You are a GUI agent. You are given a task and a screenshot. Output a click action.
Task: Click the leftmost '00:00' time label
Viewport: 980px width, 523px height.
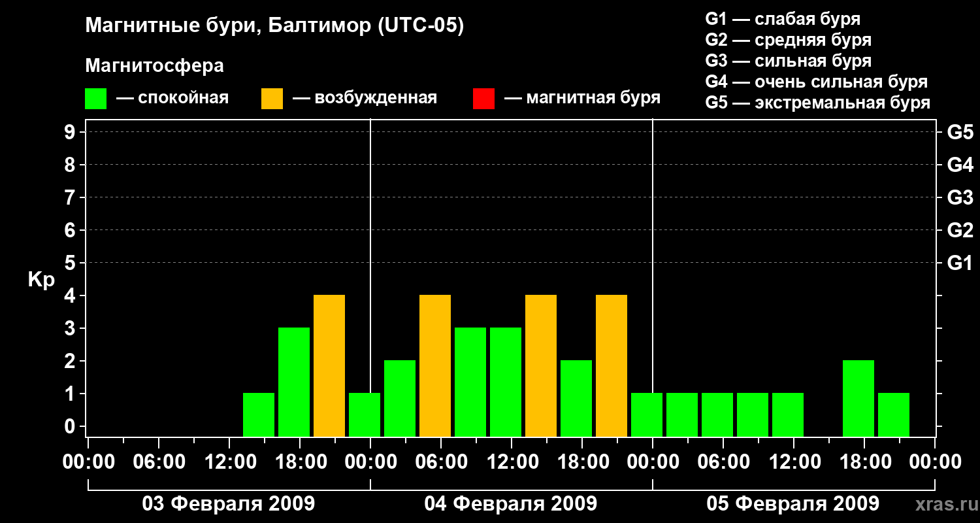point(88,462)
